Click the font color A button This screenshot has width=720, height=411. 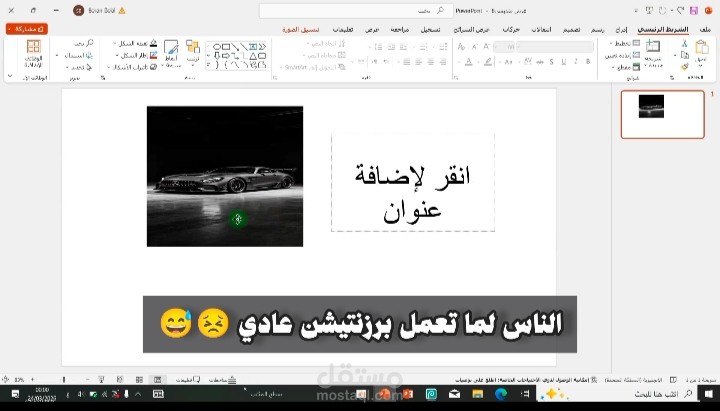tap(468, 62)
